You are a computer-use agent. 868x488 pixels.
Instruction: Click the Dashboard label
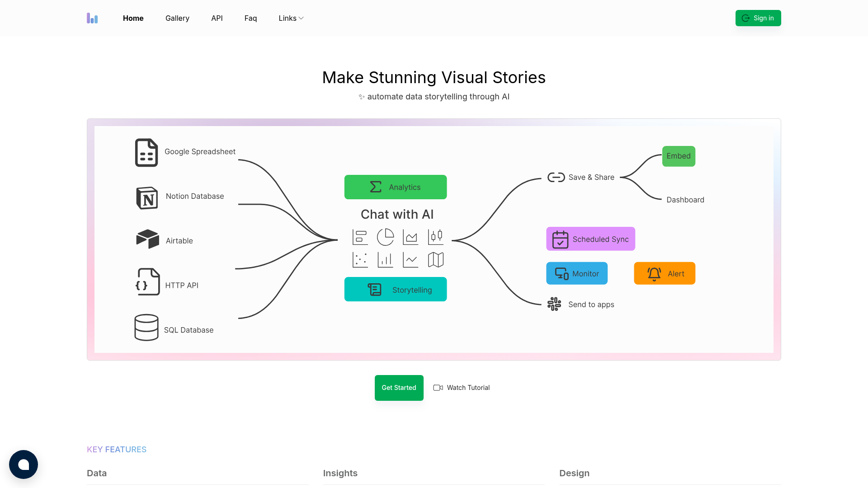[685, 200]
